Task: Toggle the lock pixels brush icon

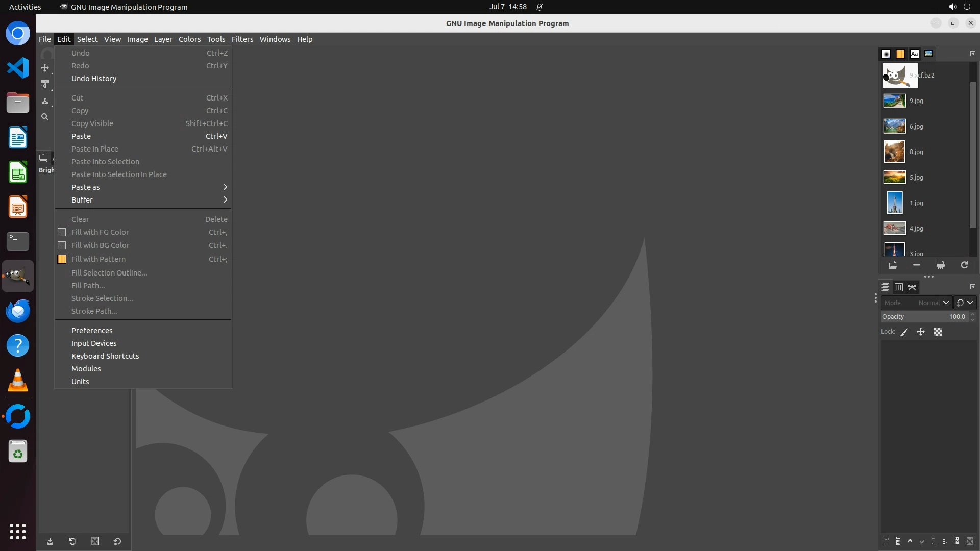Action: [x=904, y=332]
